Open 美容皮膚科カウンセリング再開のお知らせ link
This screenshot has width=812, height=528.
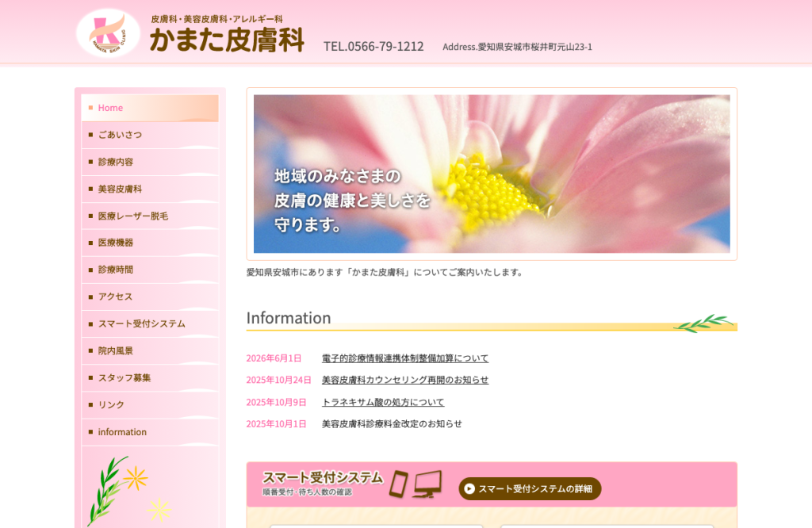(405, 380)
